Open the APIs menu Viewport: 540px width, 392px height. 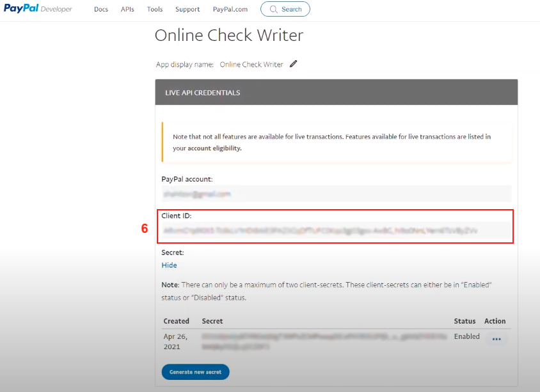click(x=127, y=10)
